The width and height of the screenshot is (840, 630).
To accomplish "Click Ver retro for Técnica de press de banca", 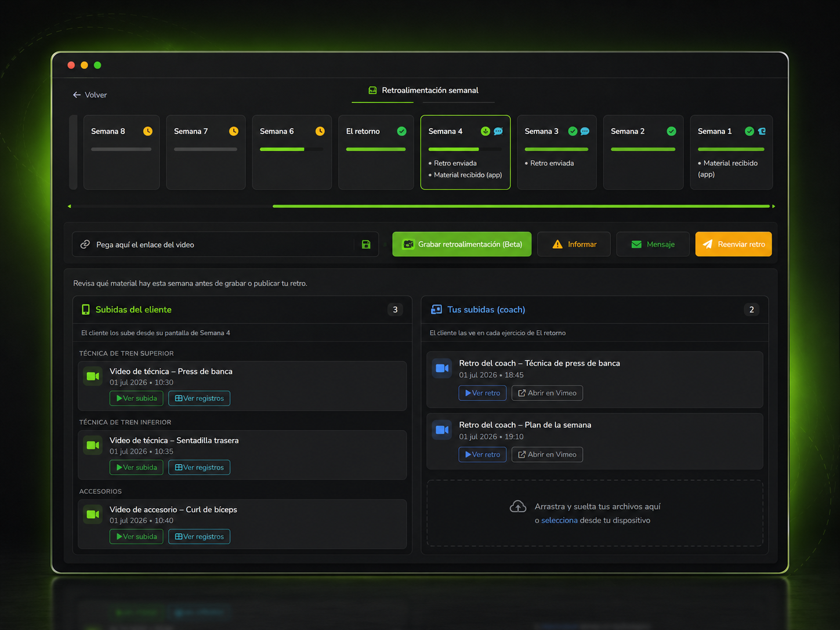I will click(483, 393).
